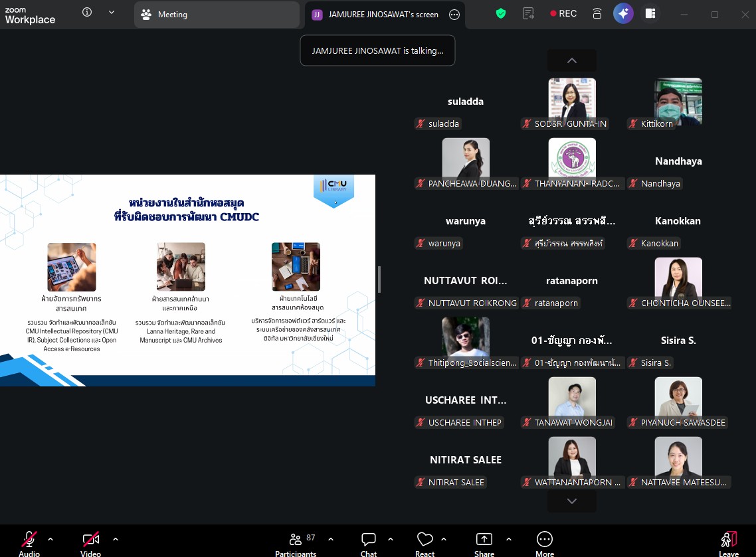Expand the chevron next to Video
756x557 pixels.
[116, 539]
